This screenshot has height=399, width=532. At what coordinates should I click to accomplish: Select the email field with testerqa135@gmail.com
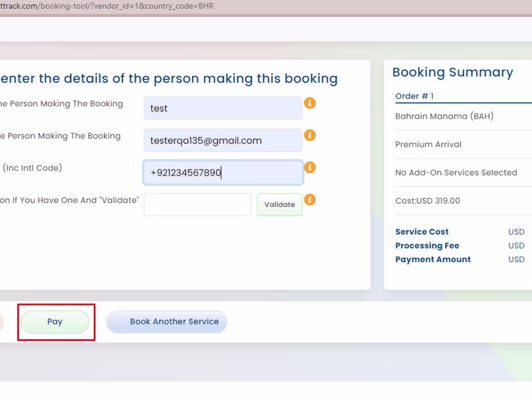222,140
